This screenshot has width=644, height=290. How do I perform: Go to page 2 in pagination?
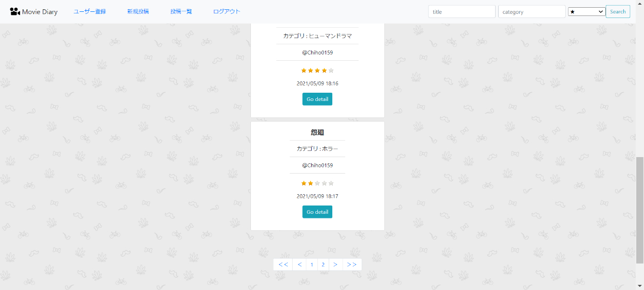(x=323, y=265)
